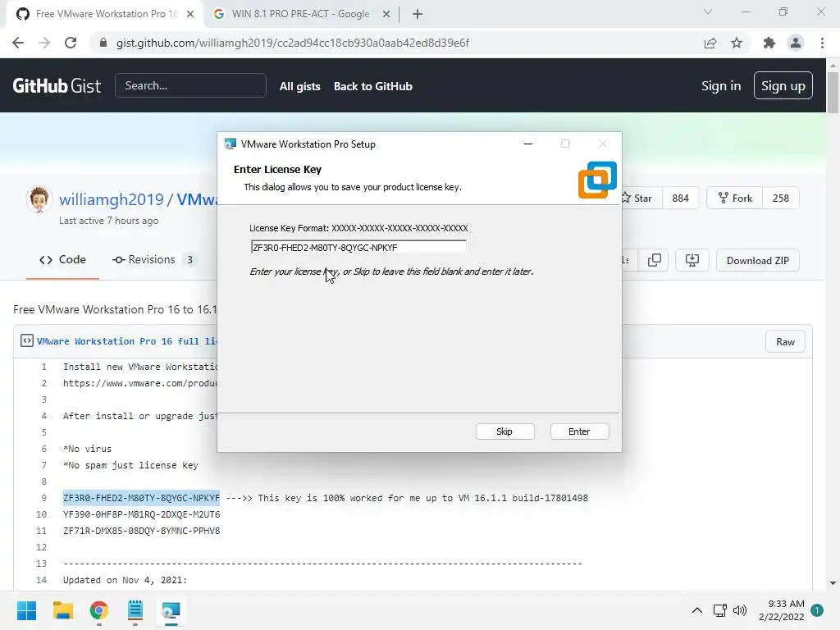Click line number 9 in gist
The image size is (840, 630).
pos(44,498)
